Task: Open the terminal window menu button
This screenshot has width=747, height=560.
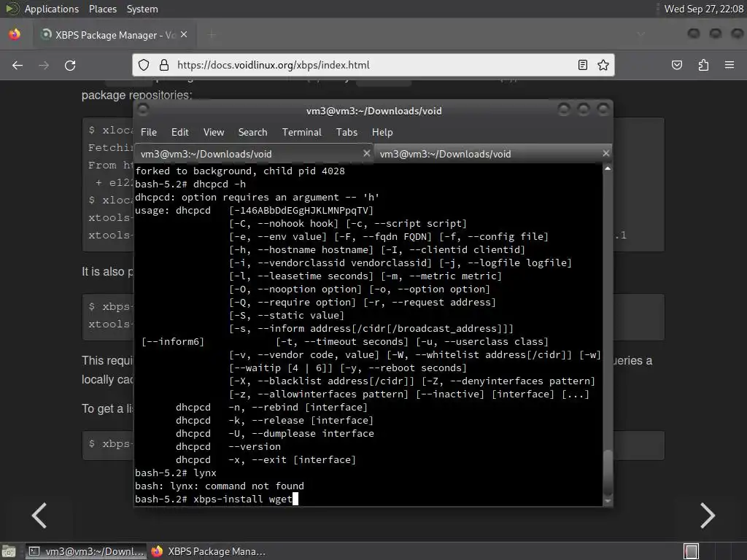Action: point(143,110)
